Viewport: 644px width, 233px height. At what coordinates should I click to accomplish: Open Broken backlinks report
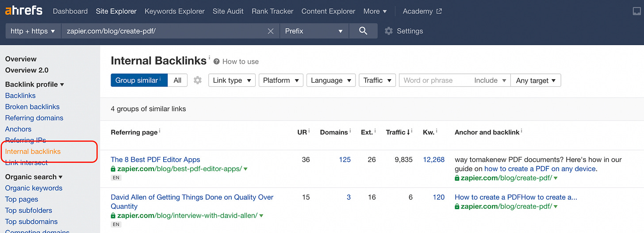pyautogui.click(x=32, y=107)
